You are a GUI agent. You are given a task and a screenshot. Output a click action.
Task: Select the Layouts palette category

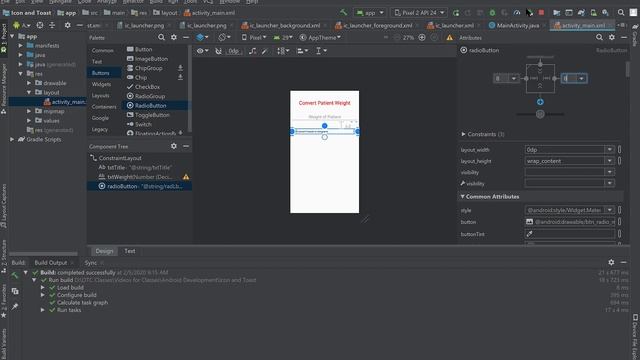coord(100,96)
